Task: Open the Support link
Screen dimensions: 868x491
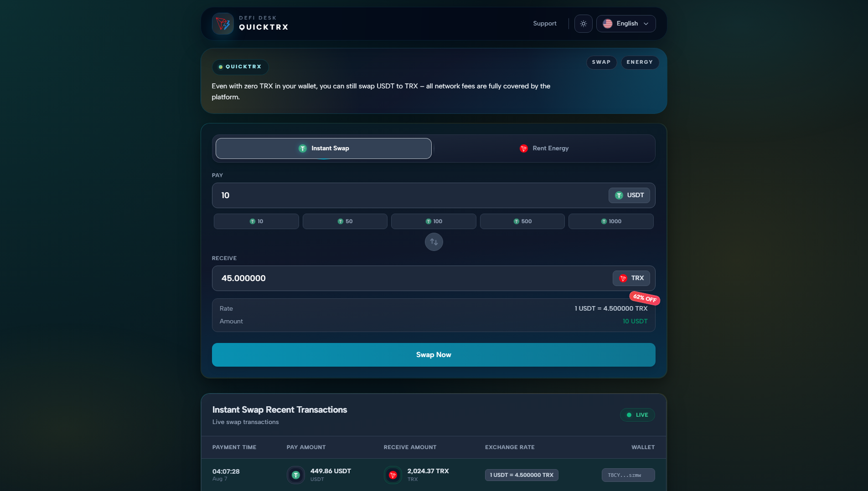Action: [545, 24]
